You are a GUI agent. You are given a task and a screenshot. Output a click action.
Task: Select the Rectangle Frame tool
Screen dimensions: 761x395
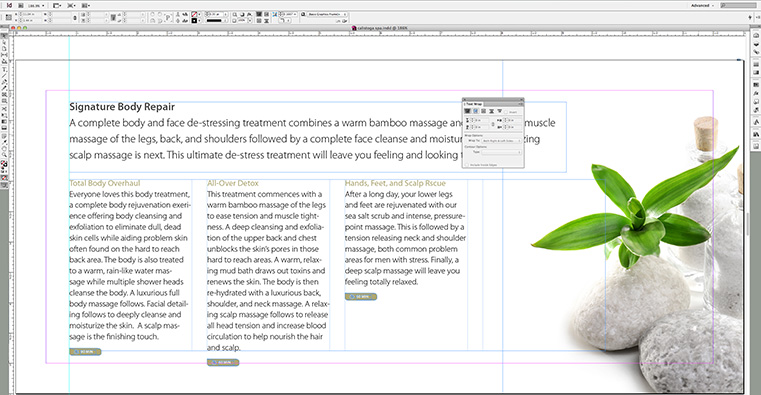click(x=4, y=95)
